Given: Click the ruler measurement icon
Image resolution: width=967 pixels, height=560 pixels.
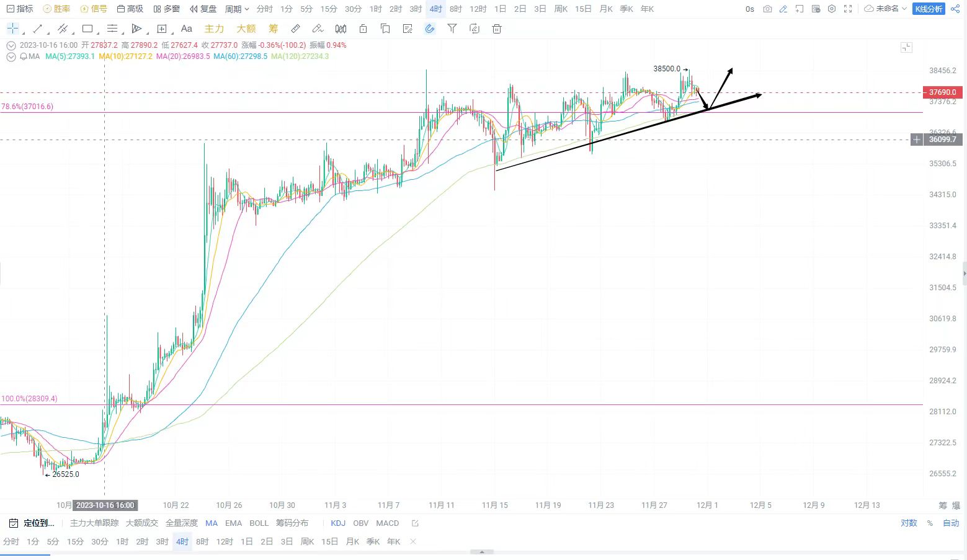Looking at the screenshot, I should (296, 29).
